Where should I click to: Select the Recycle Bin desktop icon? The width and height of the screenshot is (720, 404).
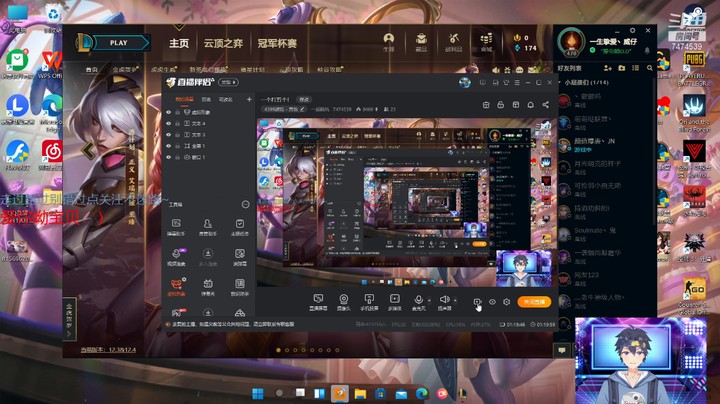pos(53,18)
